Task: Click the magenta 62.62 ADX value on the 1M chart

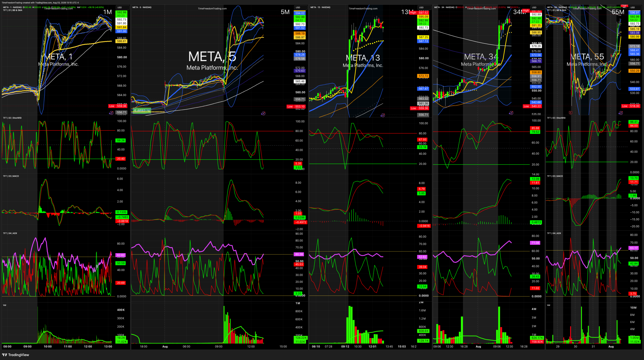Action: click(121, 255)
